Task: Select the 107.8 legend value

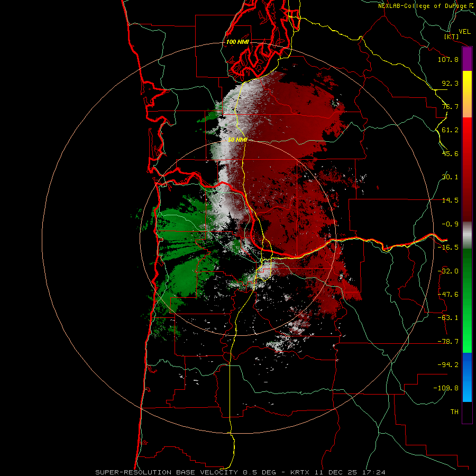Action: click(x=448, y=59)
